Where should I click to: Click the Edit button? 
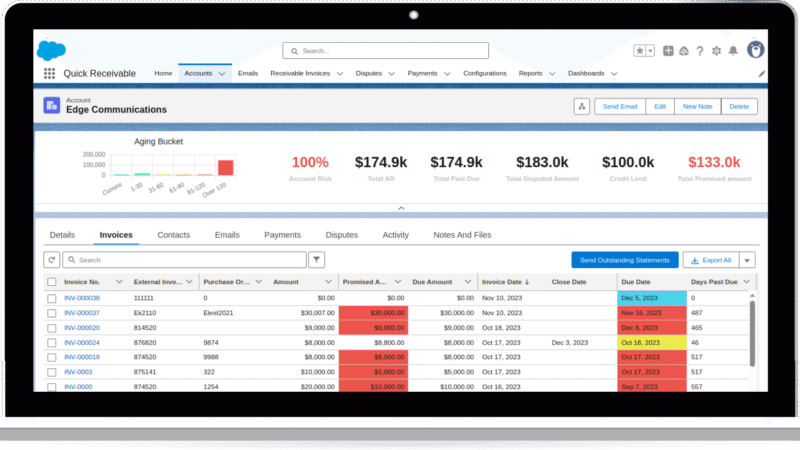[x=660, y=107]
